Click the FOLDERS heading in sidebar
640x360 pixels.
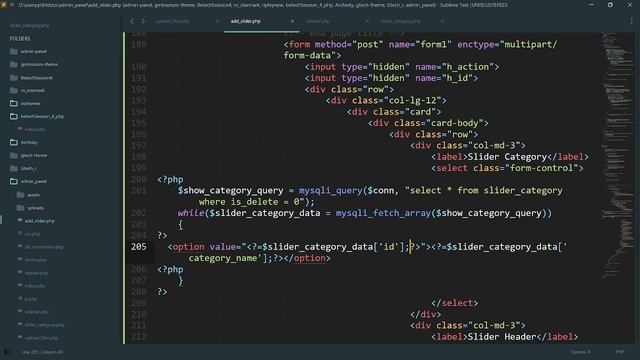point(20,38)
